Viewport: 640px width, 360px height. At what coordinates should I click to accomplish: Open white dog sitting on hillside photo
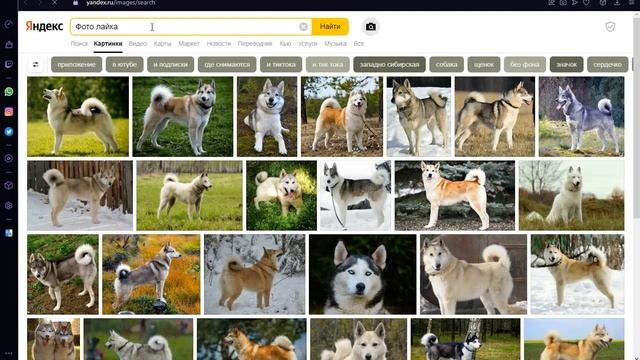(x=571, y=196)
